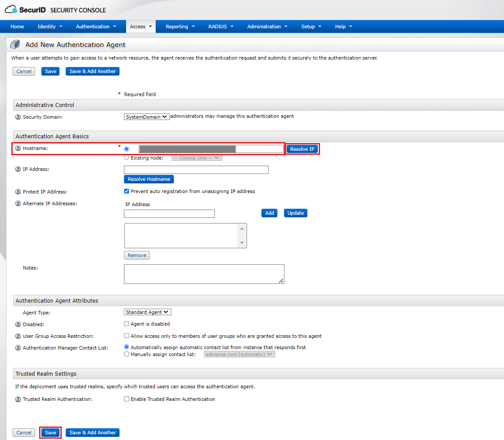Click inside the Notes text area
The image size is (504, 440).
(204, 274)
